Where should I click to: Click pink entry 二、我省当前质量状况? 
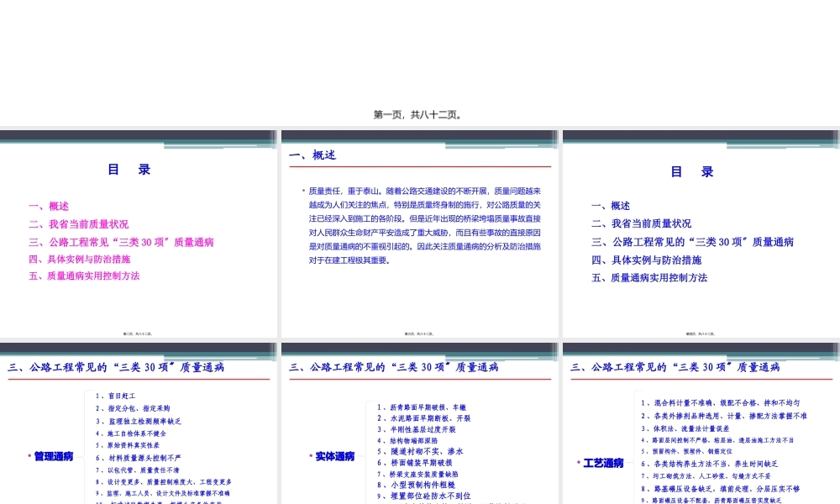(x=79, y=224)
